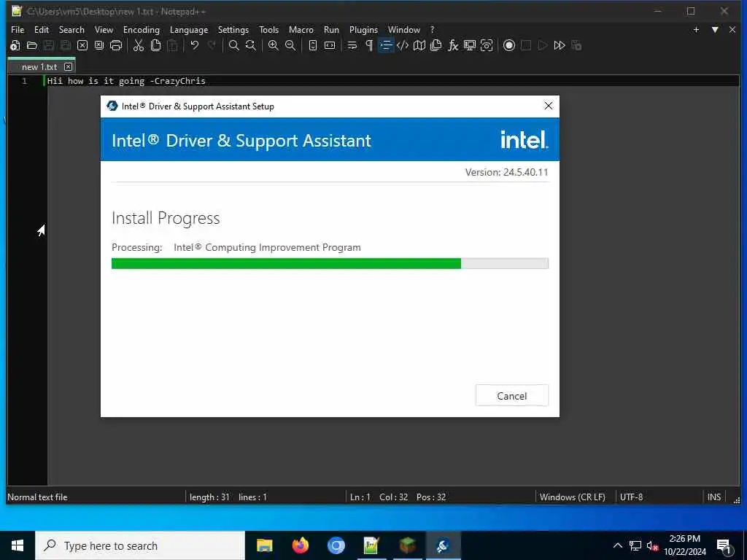Click the Copy toolbar icon
This screenshot has height=560, width=747.
pyautogui.click(x=156, y=46)
